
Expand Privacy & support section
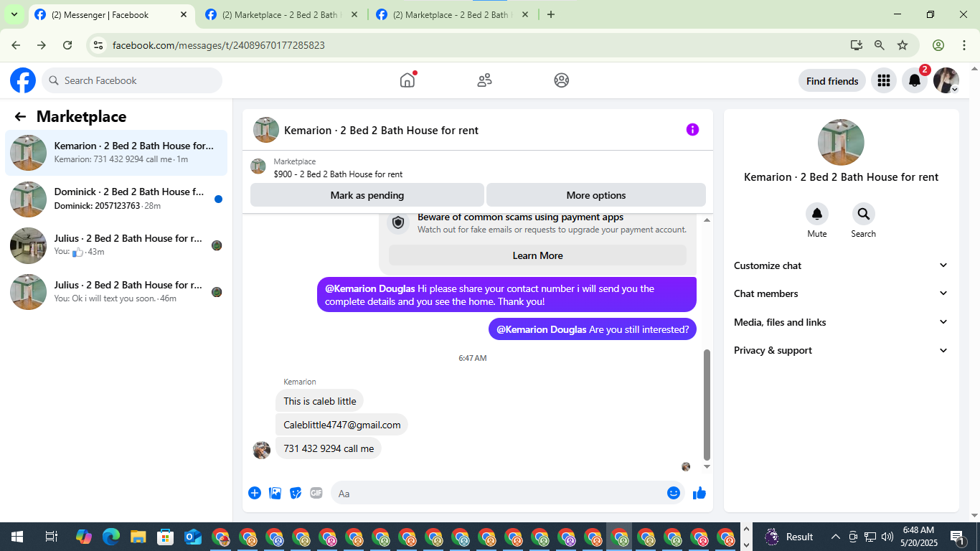click(x=841, y=350)
